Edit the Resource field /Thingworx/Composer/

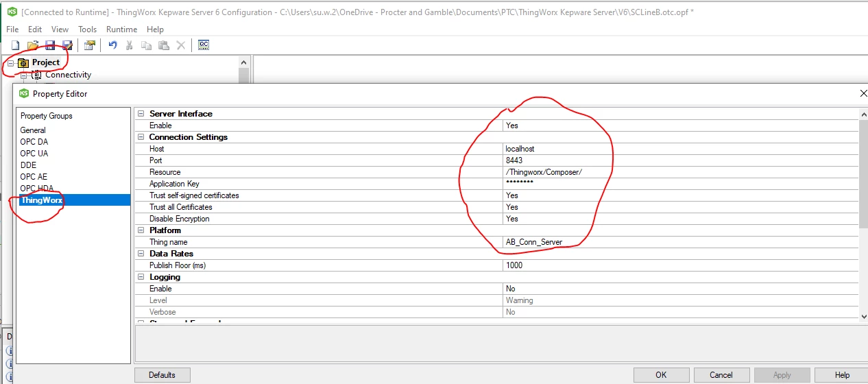(680, 172)
